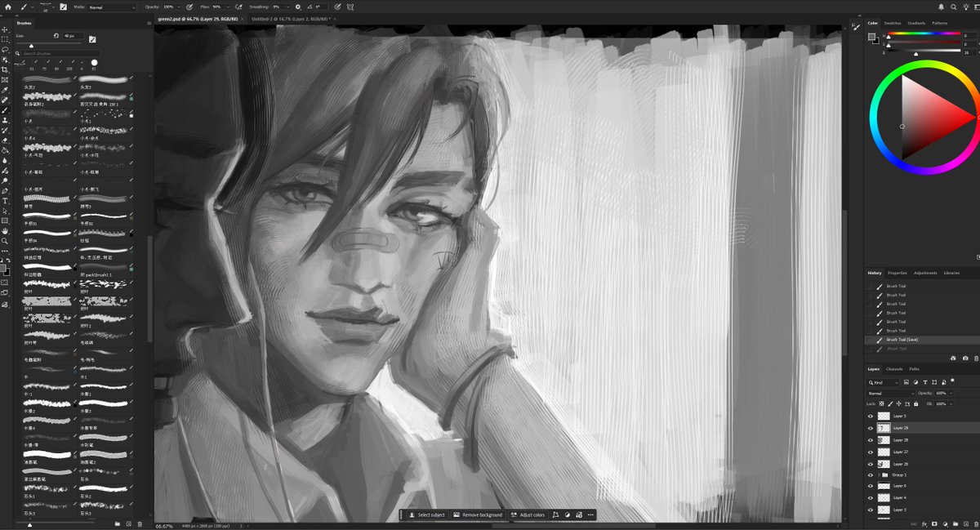Screen dimensions: 980x530
Task: Delete layer trash icon in Layers panel
Action: coord(976,523)
